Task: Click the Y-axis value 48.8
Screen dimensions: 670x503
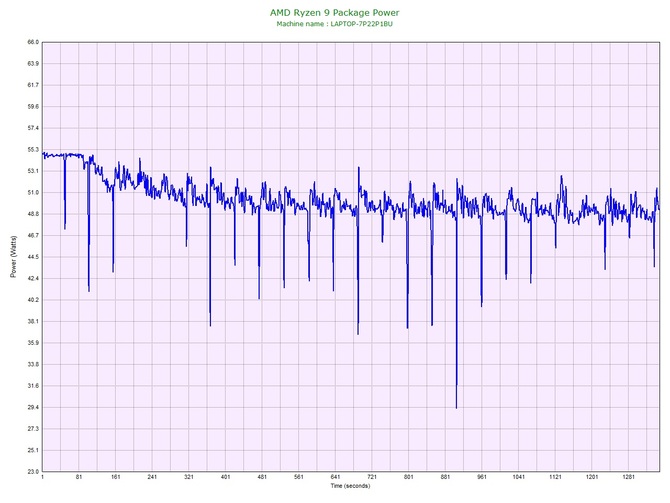Action: (33, 214)
